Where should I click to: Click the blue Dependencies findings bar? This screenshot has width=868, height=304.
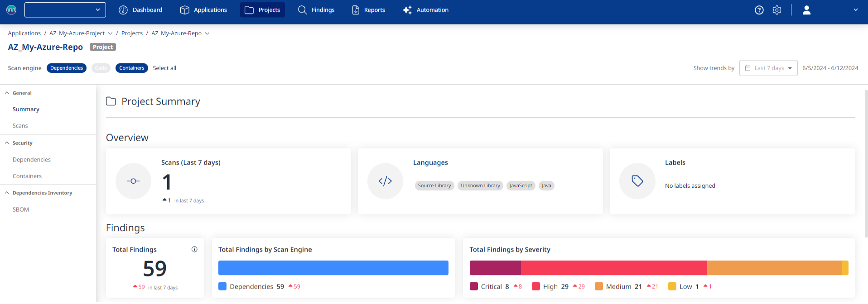(x=333, y=268)
